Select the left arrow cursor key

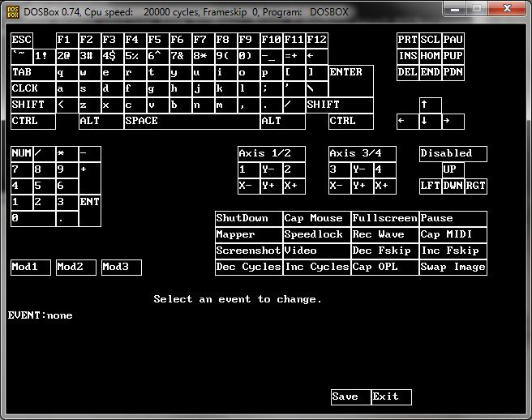(408, 122)
